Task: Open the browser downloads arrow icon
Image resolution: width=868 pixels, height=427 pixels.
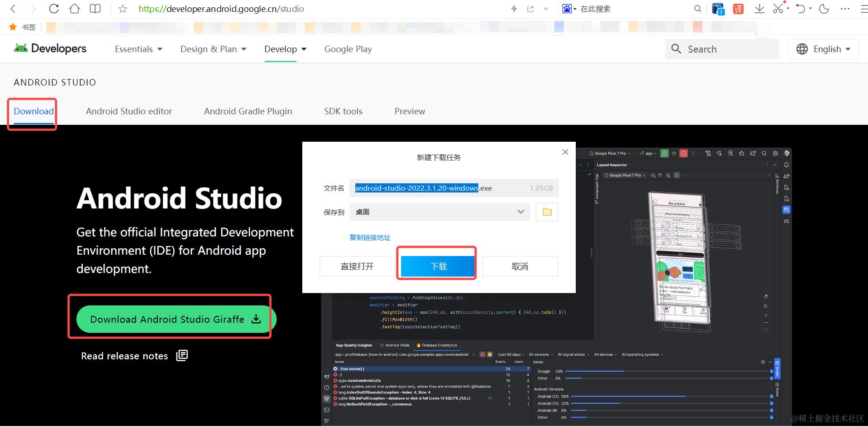Action: point(759,9)
